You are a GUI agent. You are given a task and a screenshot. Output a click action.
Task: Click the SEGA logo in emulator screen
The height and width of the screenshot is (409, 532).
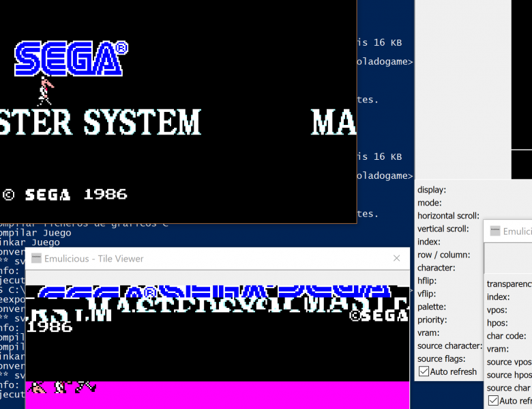click(71, 59)
